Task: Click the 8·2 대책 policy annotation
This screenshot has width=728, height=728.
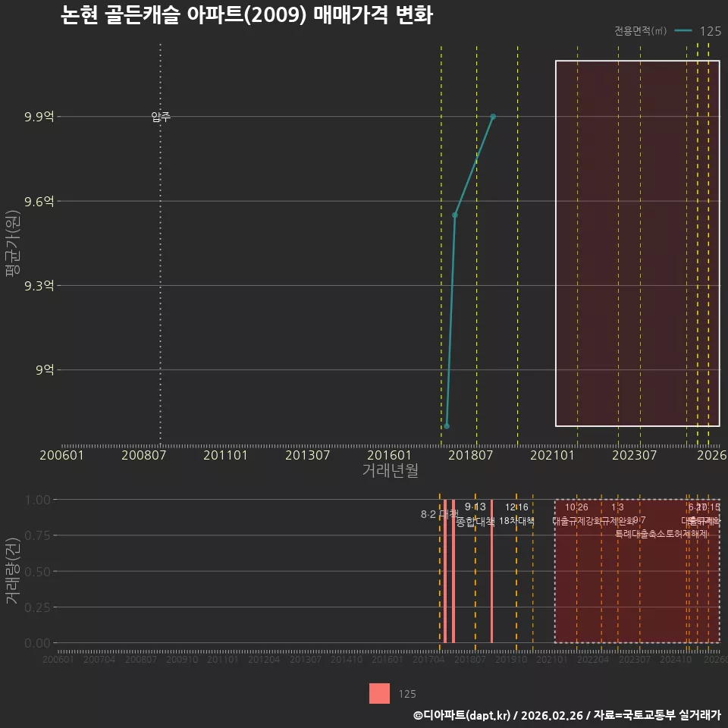Action: click(439, 514)
